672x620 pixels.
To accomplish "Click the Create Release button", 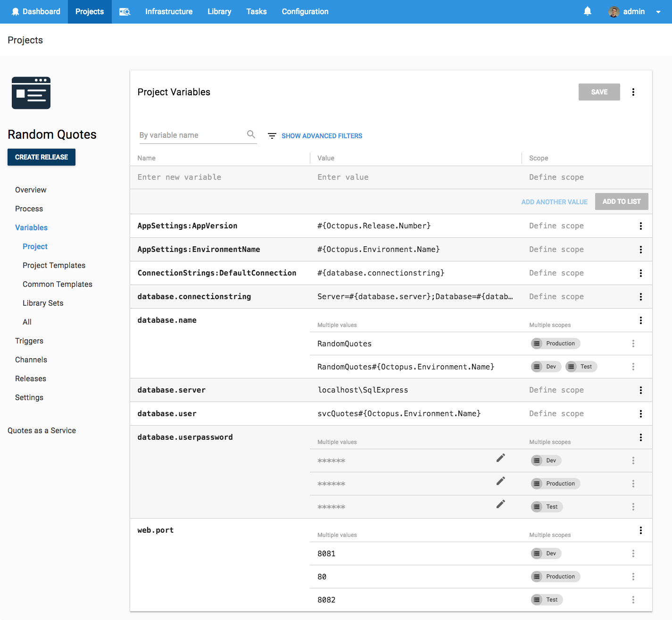I will coord(41,157).
